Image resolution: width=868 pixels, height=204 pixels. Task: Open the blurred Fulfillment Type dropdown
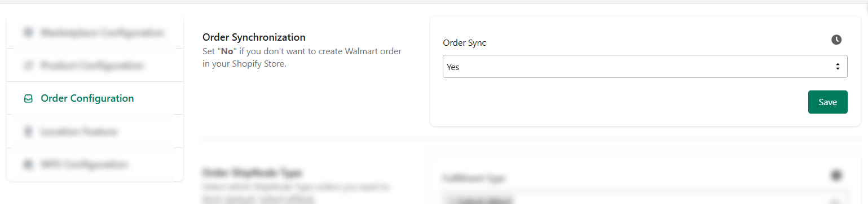pyautogui.click(x=645, y=199)
